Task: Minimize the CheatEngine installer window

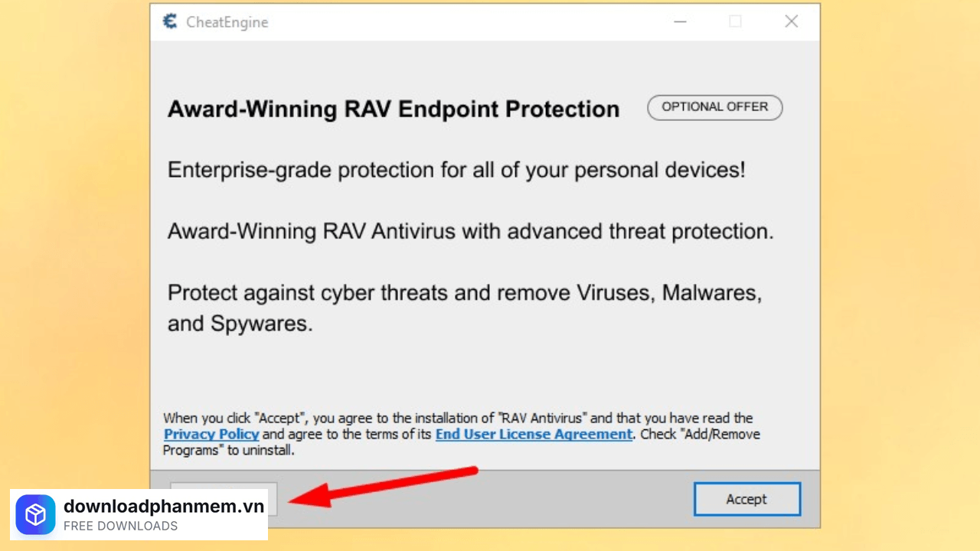Action: click(x=679, y=21)
